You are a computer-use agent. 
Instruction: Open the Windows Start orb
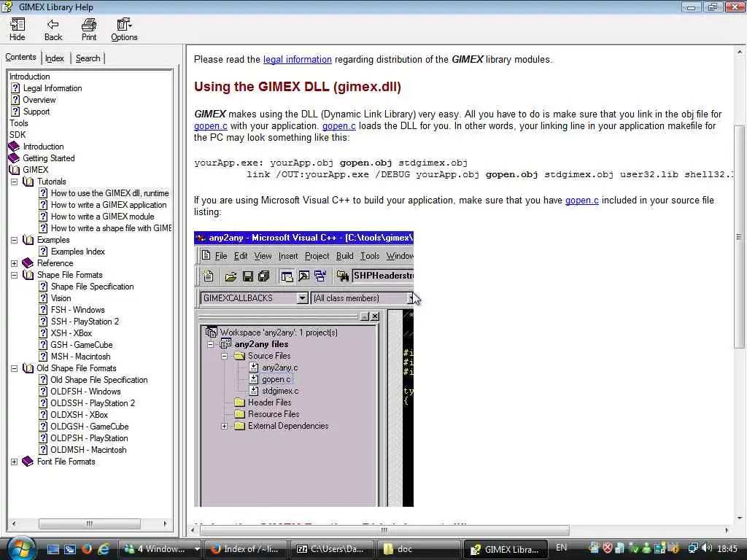pyautogui.click(x=20, y=548)
